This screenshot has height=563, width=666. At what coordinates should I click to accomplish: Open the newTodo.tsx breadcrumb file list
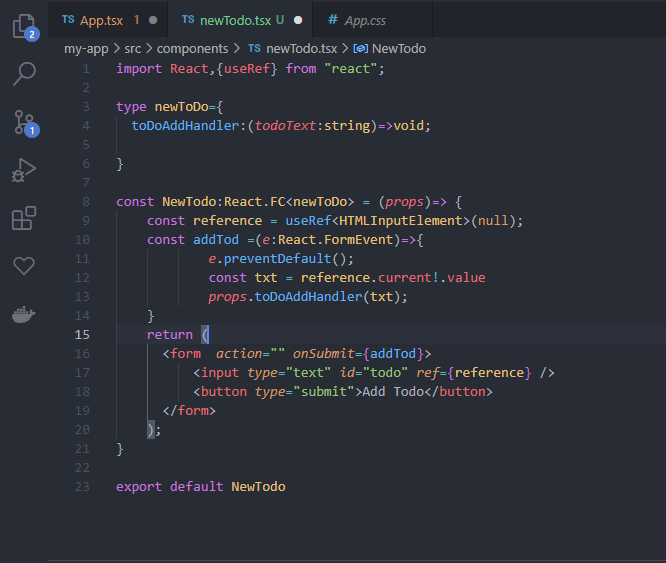[298, 48]
